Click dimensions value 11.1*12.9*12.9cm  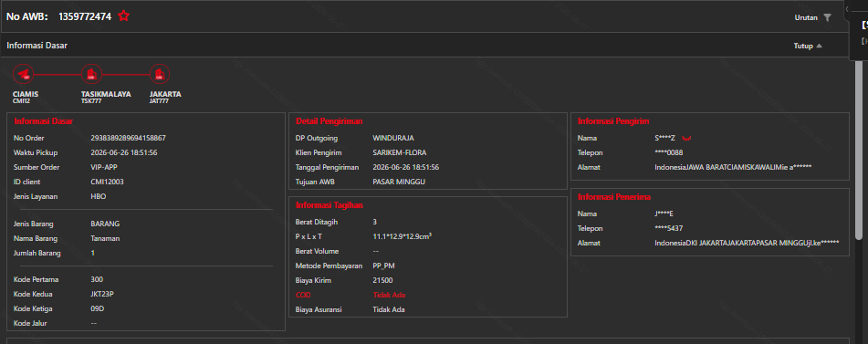(x=403, y=236)
